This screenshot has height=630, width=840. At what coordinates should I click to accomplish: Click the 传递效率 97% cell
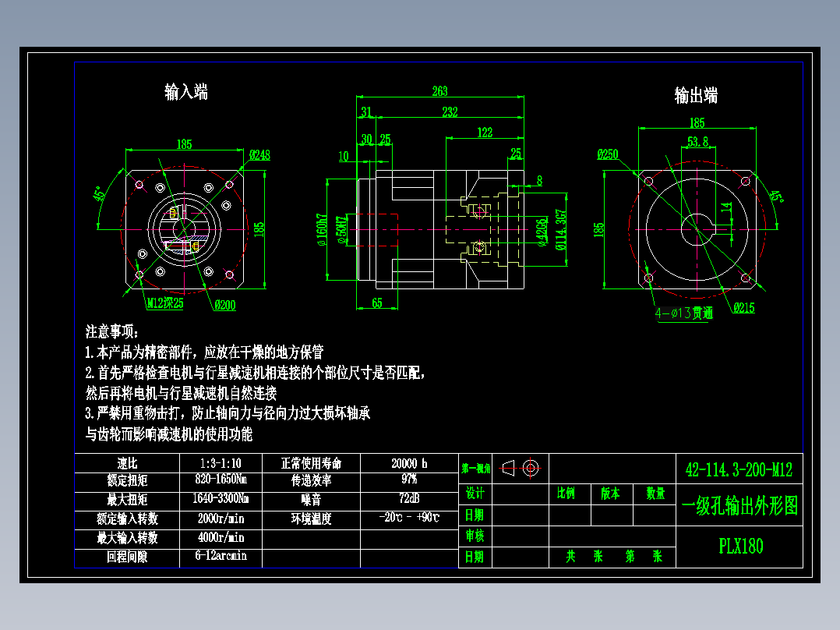pyautogui.click(x=409, y=482)
